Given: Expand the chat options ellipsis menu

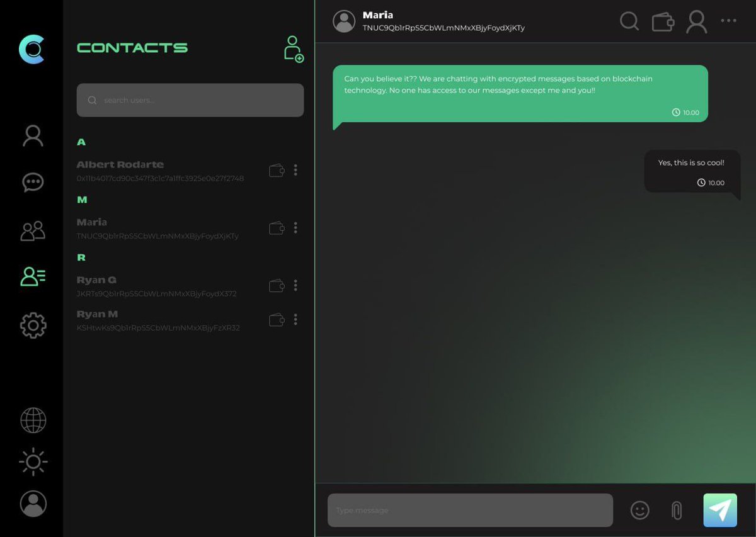Looking at the screenshot, I should point(728,21).
